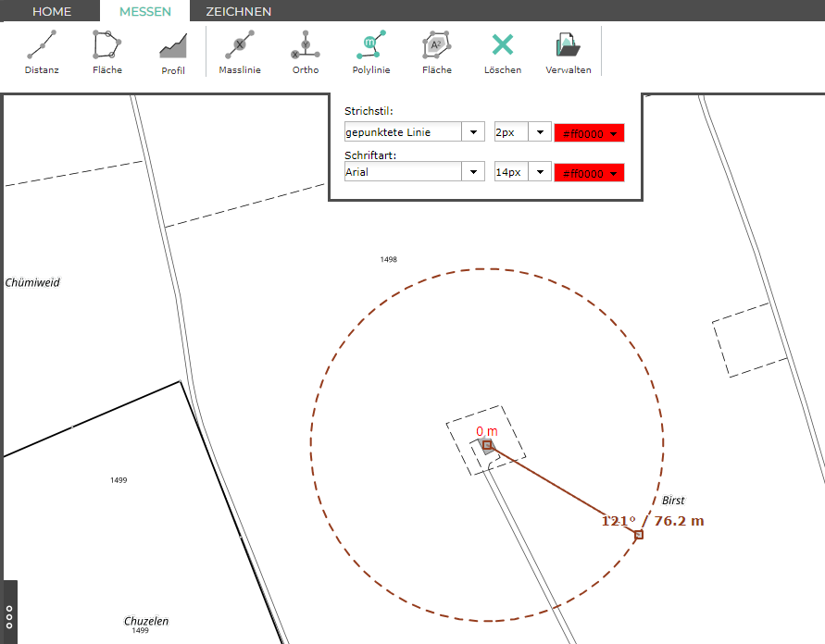Open the Profil measurement tool
The image size is (825, 644).
click(x=173, y=52)
